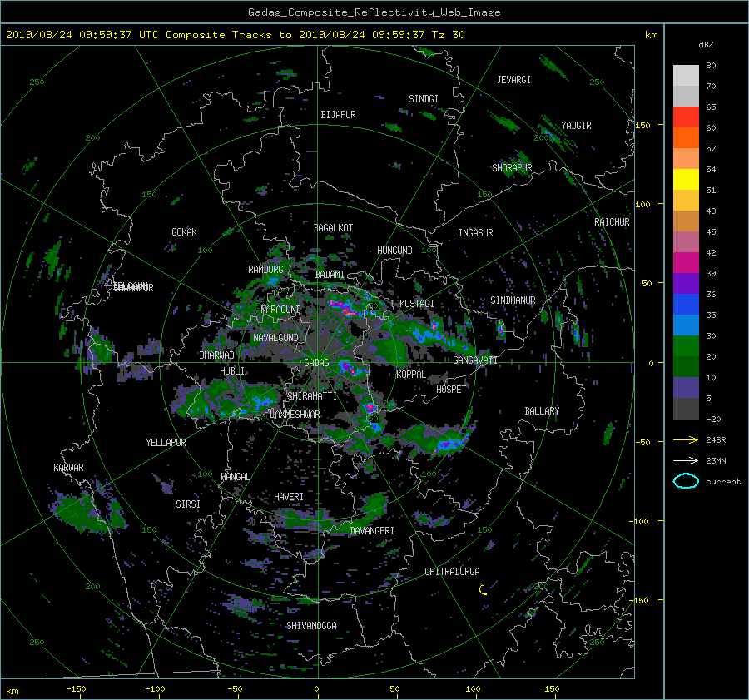The image size is (749, 700).
Task: Click the SHIVAMOGGA city label
Action: 311,626
